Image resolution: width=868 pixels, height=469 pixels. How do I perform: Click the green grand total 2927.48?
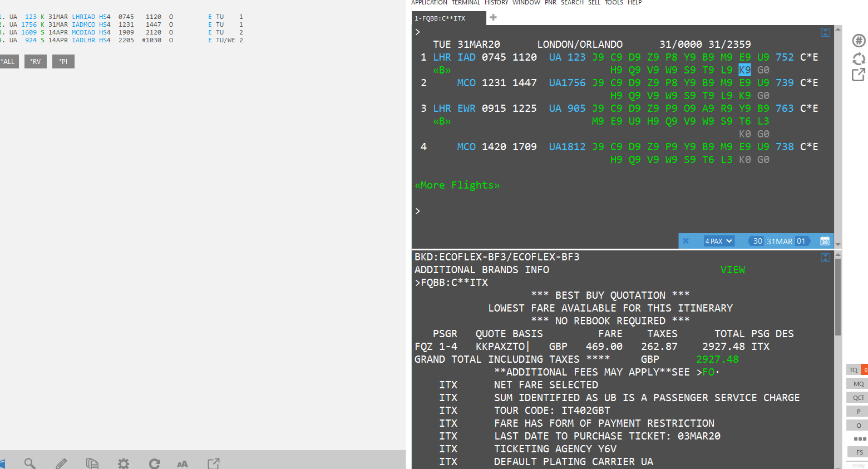[x=717, y=359]
